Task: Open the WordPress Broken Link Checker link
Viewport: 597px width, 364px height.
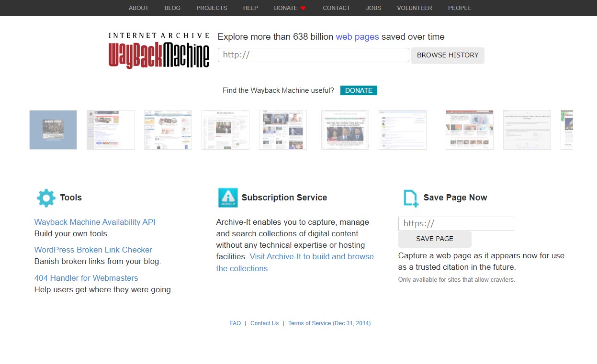Action: 93,250
